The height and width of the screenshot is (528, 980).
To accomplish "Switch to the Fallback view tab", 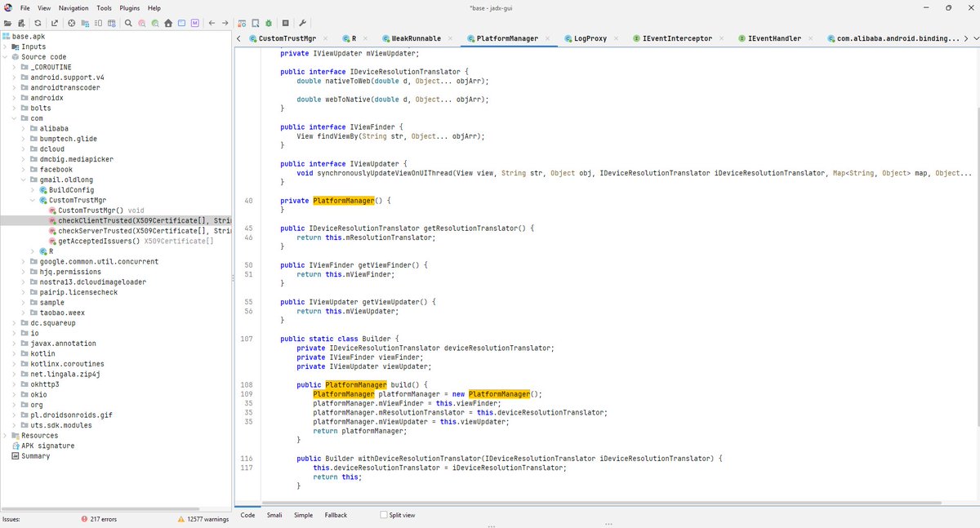I will [336, 515].
